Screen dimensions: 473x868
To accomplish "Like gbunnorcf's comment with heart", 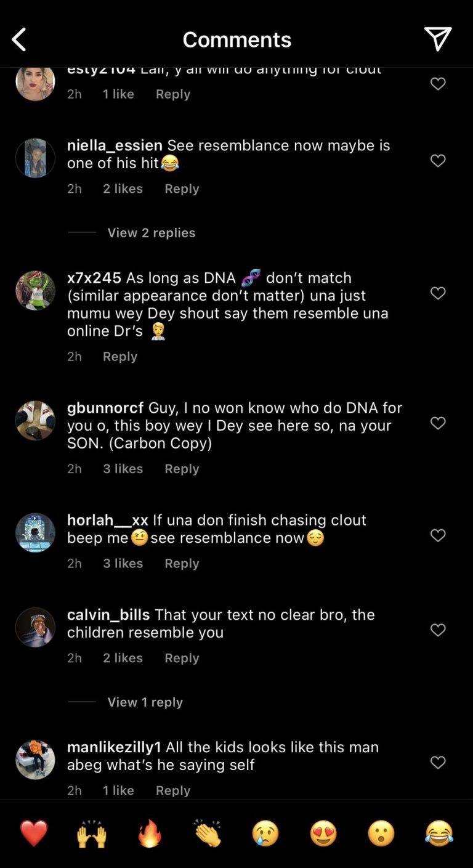I will pyautogui.click(x=438, y=423).
